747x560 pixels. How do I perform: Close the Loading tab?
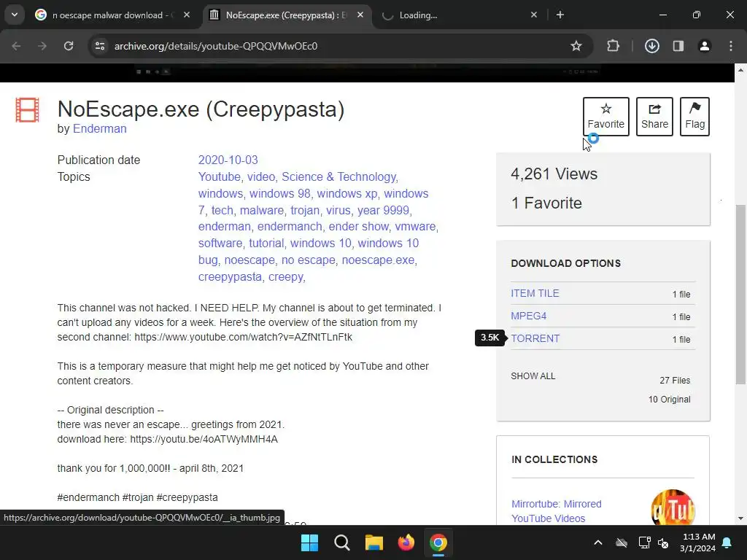point(533,15)
